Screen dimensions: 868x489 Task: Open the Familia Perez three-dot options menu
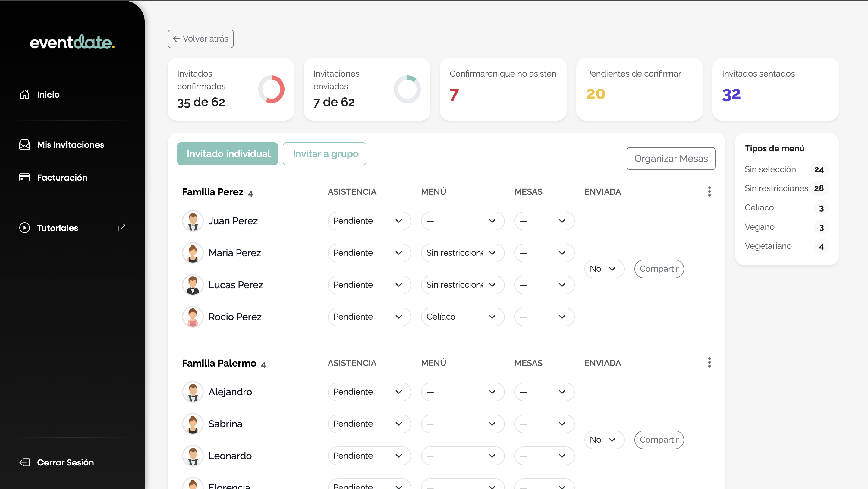pos(709,191)
